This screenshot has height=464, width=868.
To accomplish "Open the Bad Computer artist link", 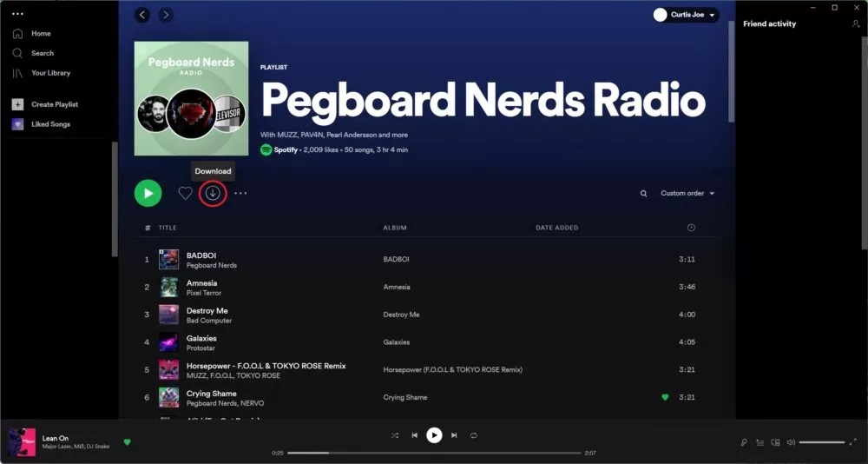I will [x=209, y=321].
